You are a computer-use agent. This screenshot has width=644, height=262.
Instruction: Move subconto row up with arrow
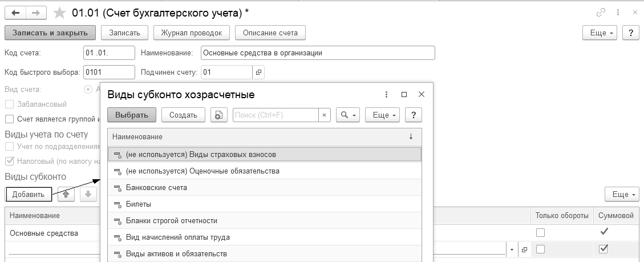(x=67, y=195)
